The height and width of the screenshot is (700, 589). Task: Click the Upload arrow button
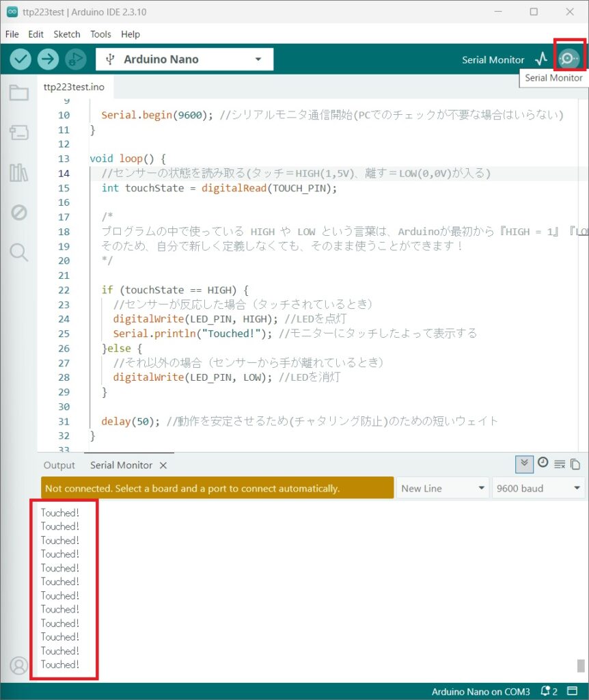(x=49, y=59)
